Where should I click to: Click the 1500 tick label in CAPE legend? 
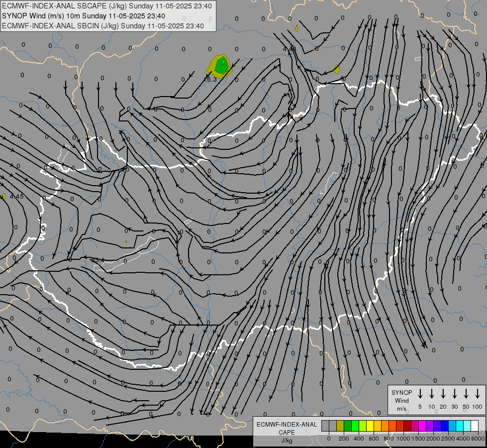418,439
